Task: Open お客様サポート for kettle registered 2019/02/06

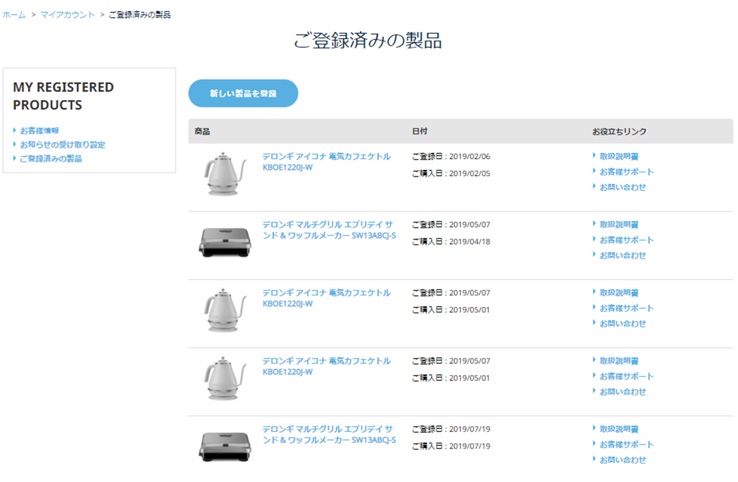Action: click(626, 172)
